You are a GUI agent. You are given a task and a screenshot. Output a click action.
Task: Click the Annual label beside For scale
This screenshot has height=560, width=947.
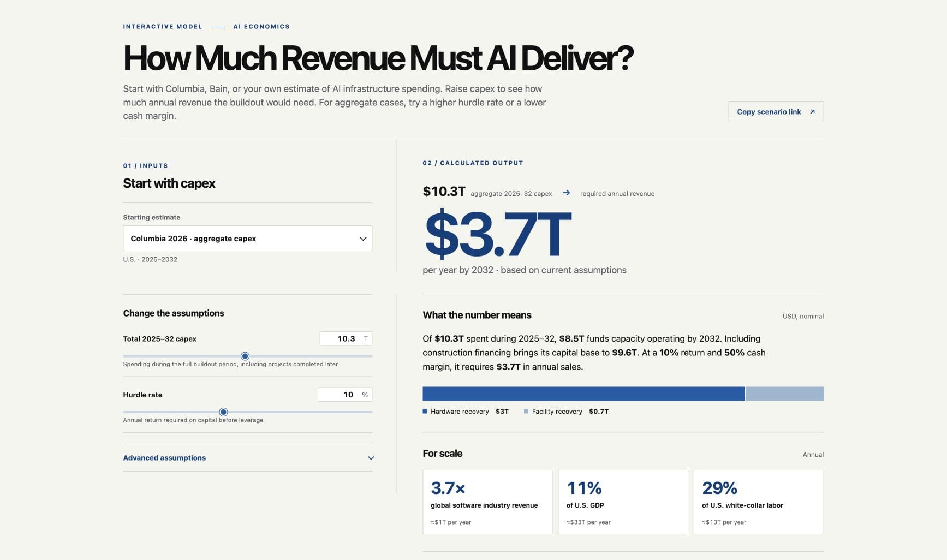click(813, 455)
